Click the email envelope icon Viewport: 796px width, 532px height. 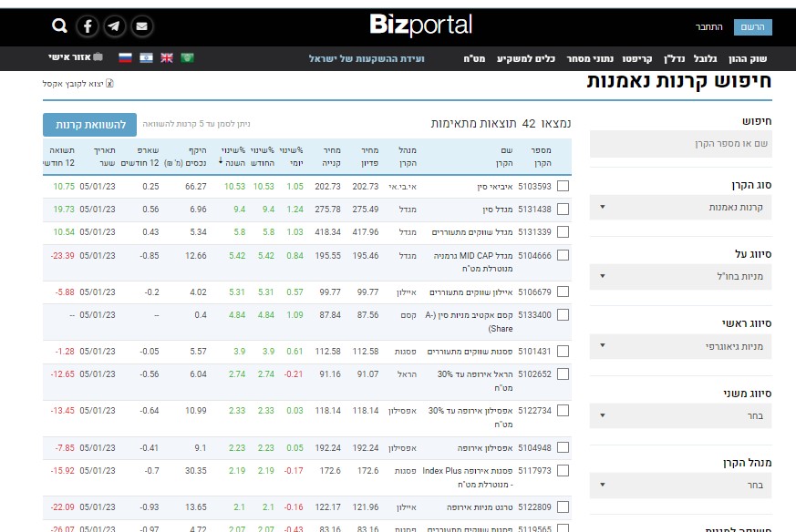(x=141, y=26)
